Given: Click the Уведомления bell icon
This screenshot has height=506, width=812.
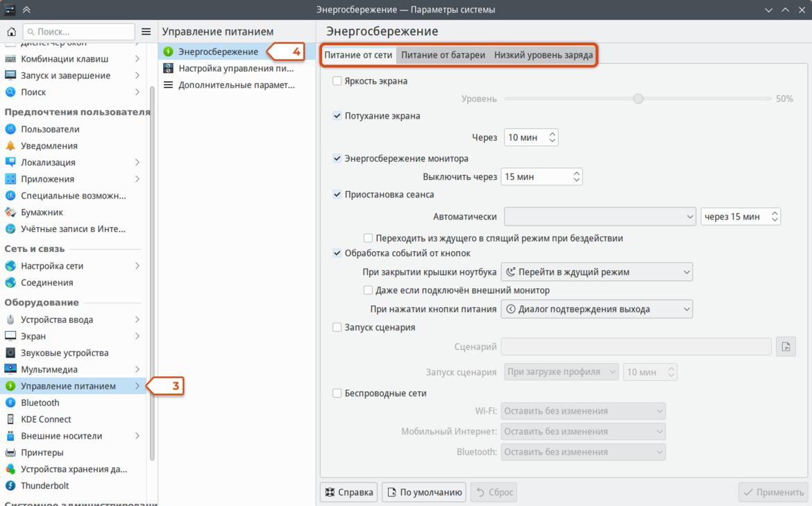Looking at the screenshot, I should [10, 146].
